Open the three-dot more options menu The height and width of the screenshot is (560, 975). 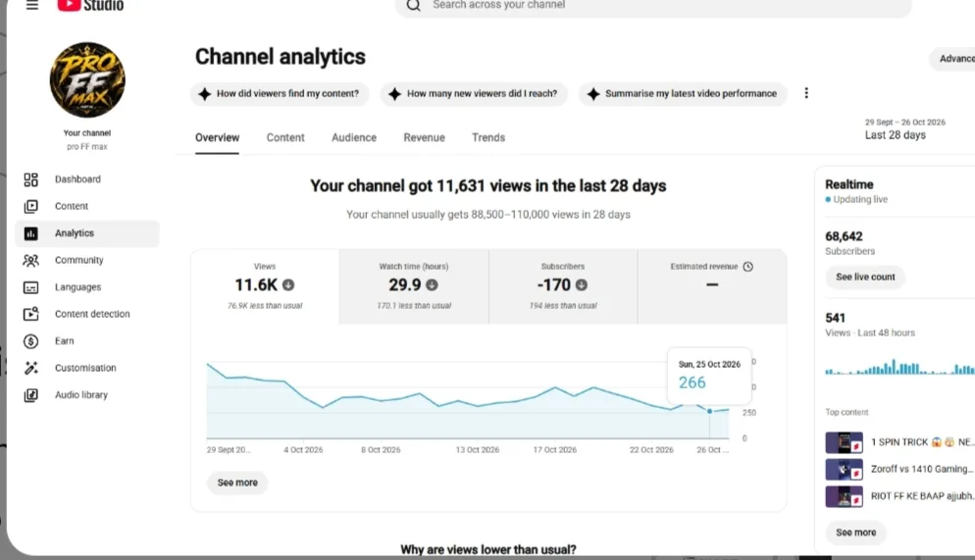[806, 93]
